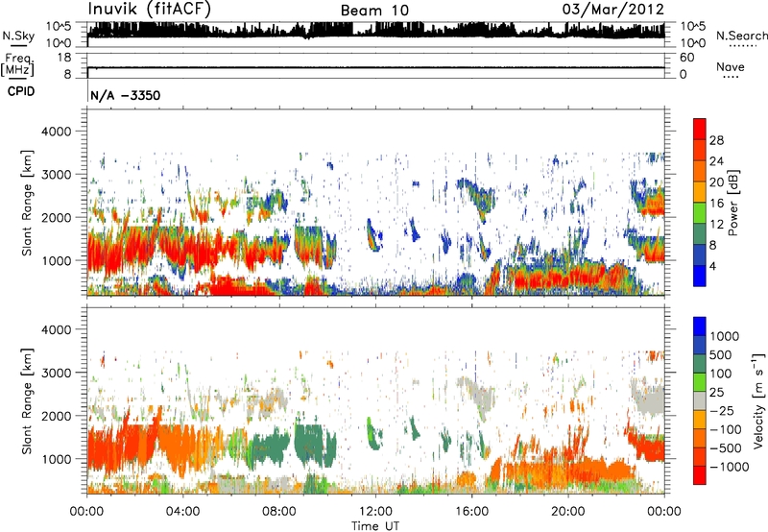This screenshot has height=532, width=768.
Task: Click the 'N/A -3350' CPID value
Action: coord(126,95)
